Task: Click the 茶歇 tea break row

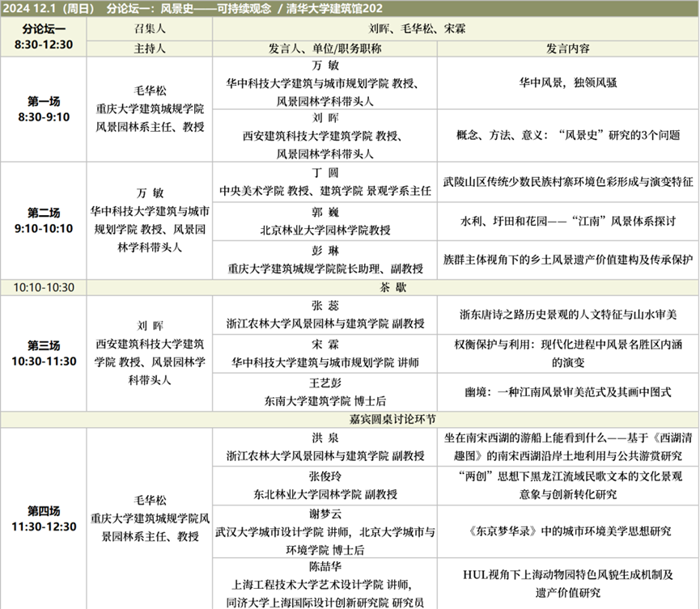Action: [x=392, y=287]
